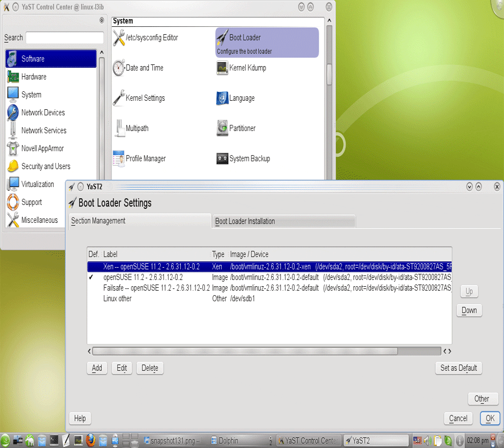Open Kernel Kdump module

241,68
